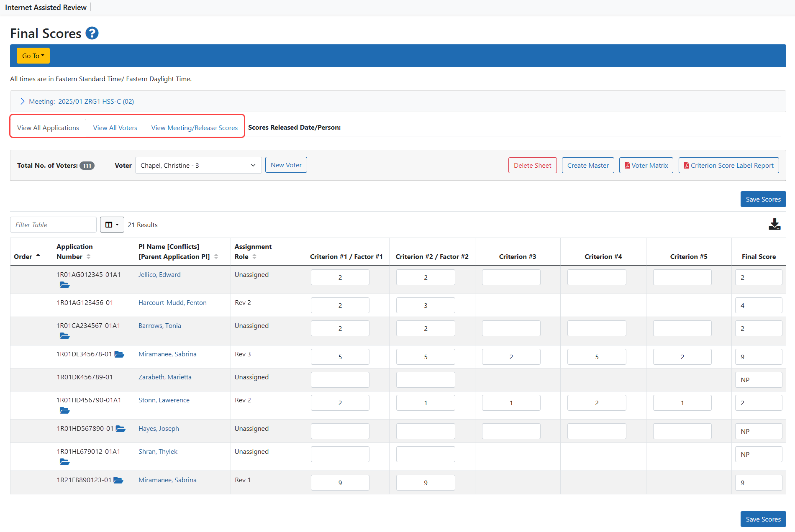The height and width of the screenshot is (532, 795).
Task: Open the column visibility dropdown
Action: click(112, 225)
